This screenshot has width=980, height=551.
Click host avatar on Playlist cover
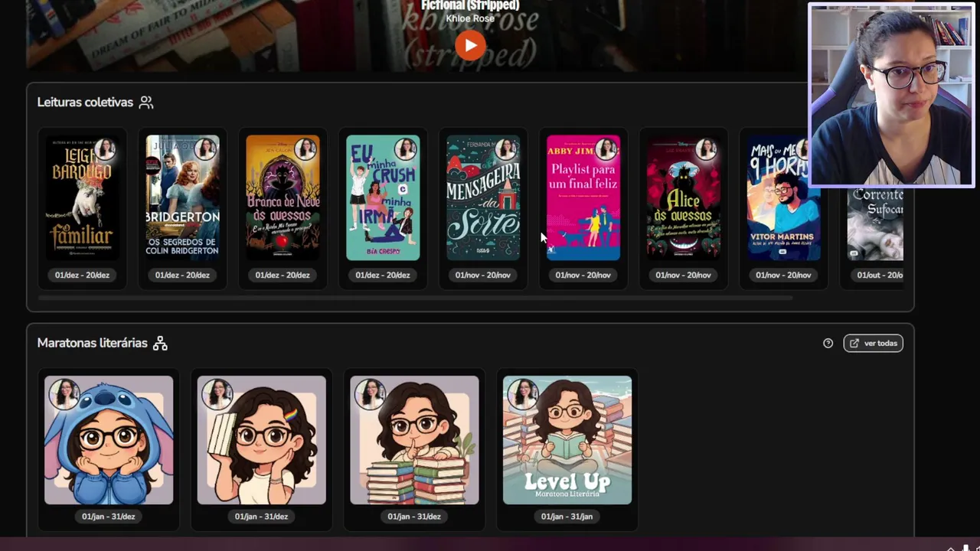(607, 149)
